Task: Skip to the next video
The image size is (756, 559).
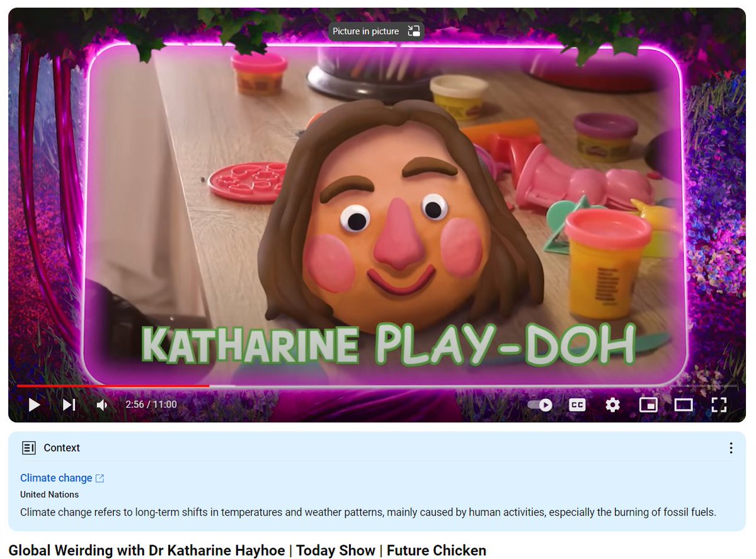Action: 69,405
